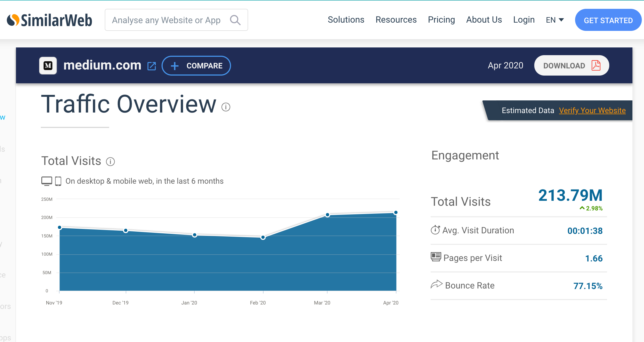Click Verify Your Website link
644x342 pixels.
pos(592,110)
